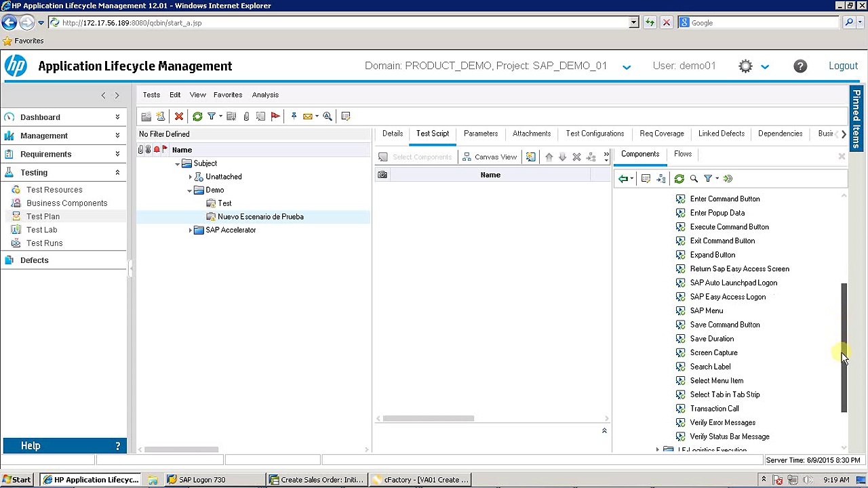Click the red Flag for Follow Up icon
868x488 pixels.
click(275, 117)
